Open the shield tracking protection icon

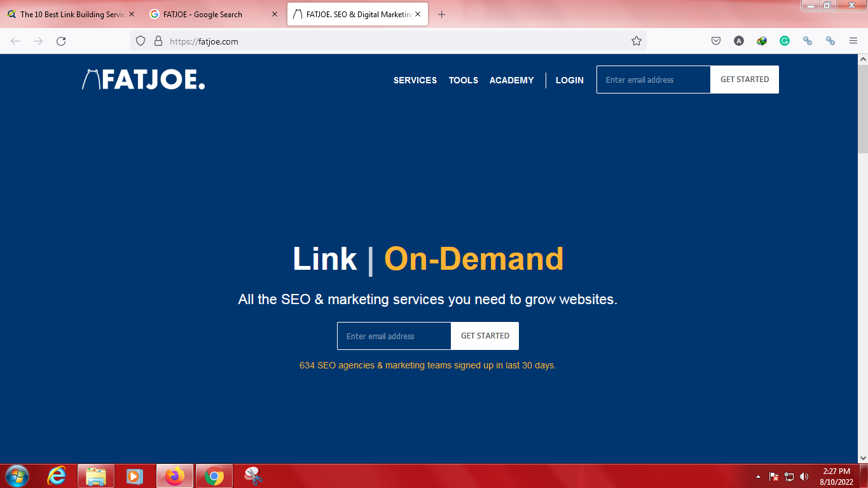pos(141,41)
